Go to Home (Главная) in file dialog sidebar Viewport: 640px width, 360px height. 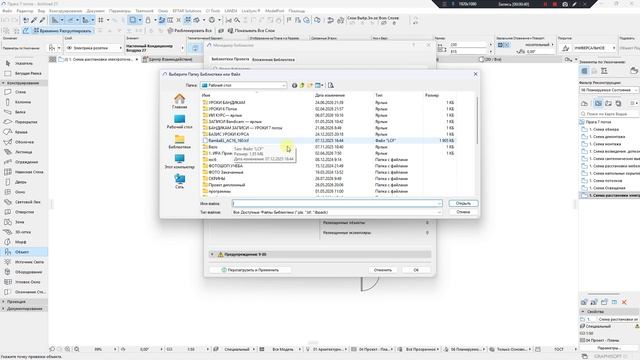[x=180, y=101]
